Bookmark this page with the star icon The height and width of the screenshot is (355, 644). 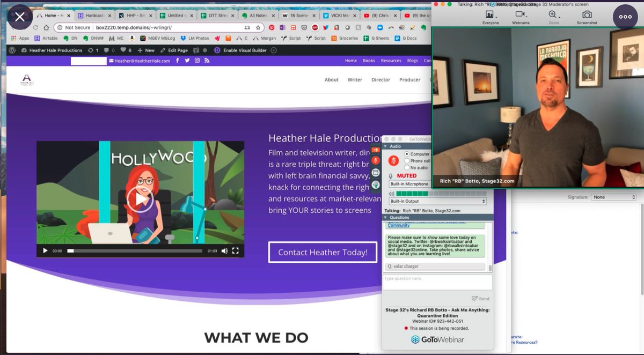pos(258,27)
